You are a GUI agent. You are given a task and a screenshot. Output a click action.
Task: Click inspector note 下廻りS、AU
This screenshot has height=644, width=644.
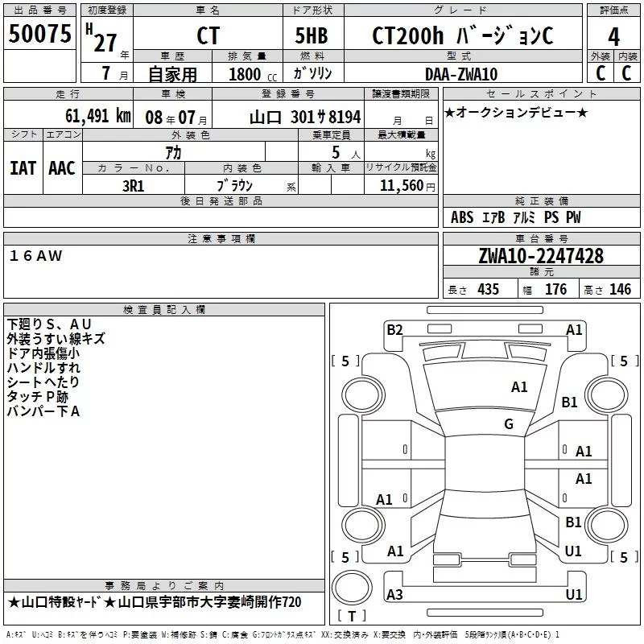tap(49, 324)
